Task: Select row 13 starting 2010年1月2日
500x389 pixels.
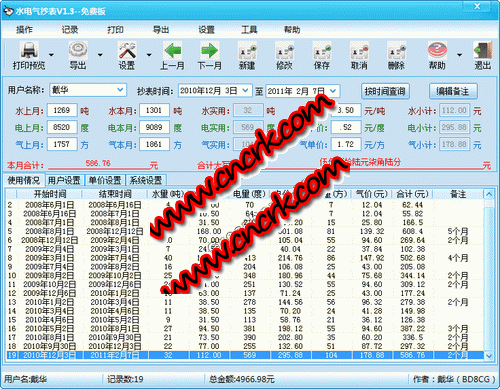Action: [x=245, y=302]
